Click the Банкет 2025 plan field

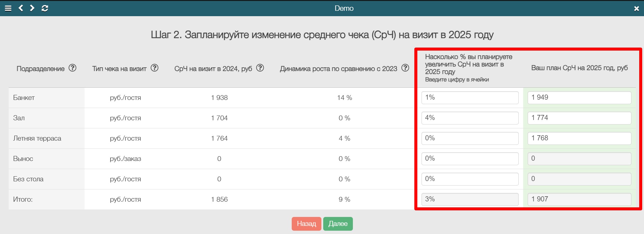coord(579,98)
